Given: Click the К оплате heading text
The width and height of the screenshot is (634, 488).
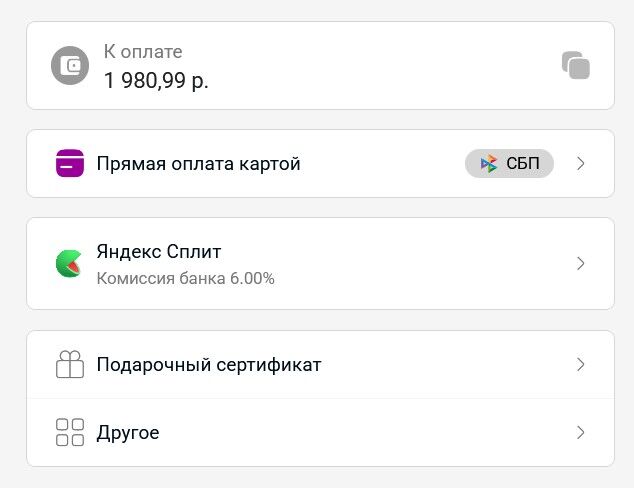Looking at the screenshot, I should click(x=143, y=52).
